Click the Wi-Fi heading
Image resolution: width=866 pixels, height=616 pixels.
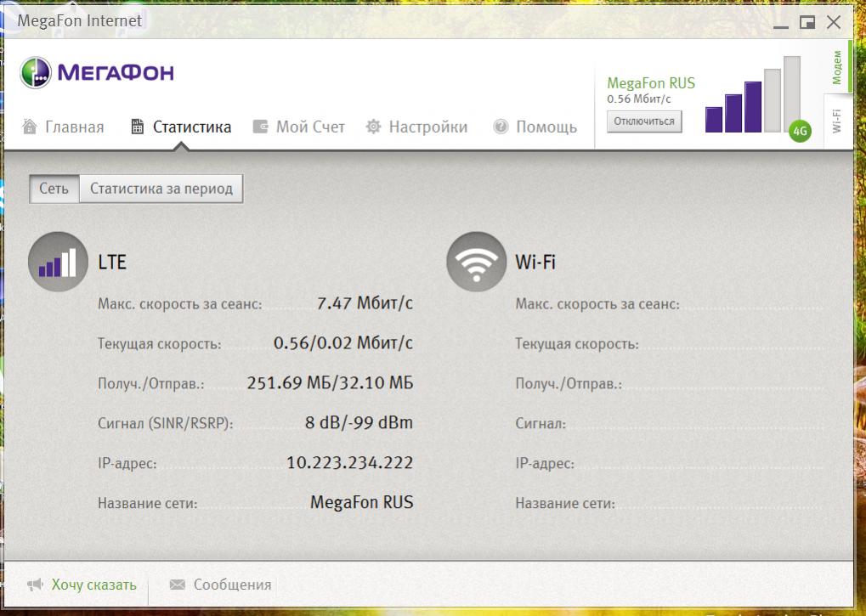point(535,262)
